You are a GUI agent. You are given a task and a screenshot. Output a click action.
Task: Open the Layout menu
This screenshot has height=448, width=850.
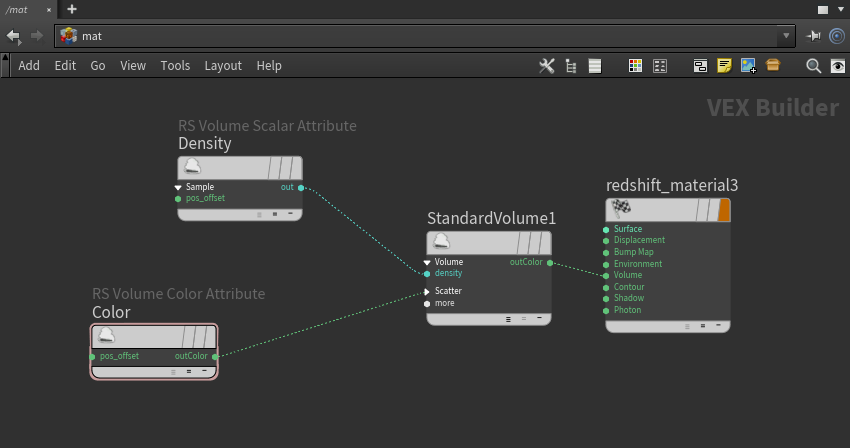[223, 66]
